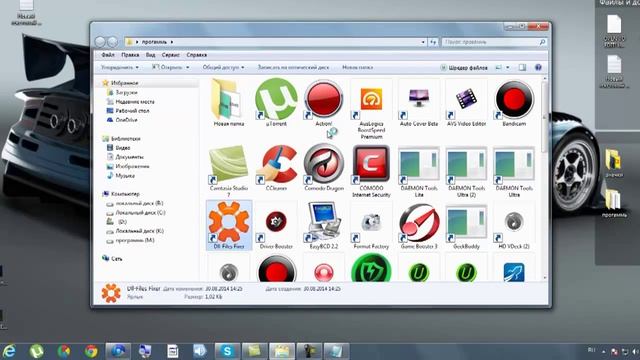Screen dimensions: 640x360
Task: Open the Вид menu
Action: [150, 55]
